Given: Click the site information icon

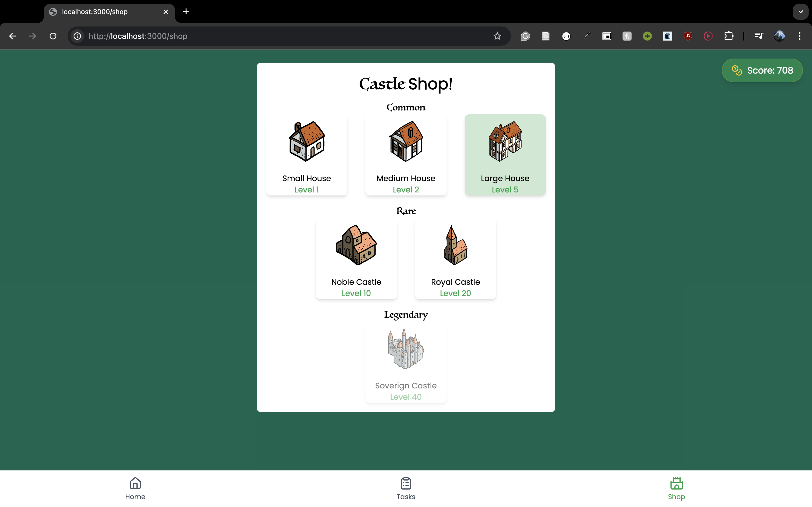Looking at the screenshot, I should (77, 36).
